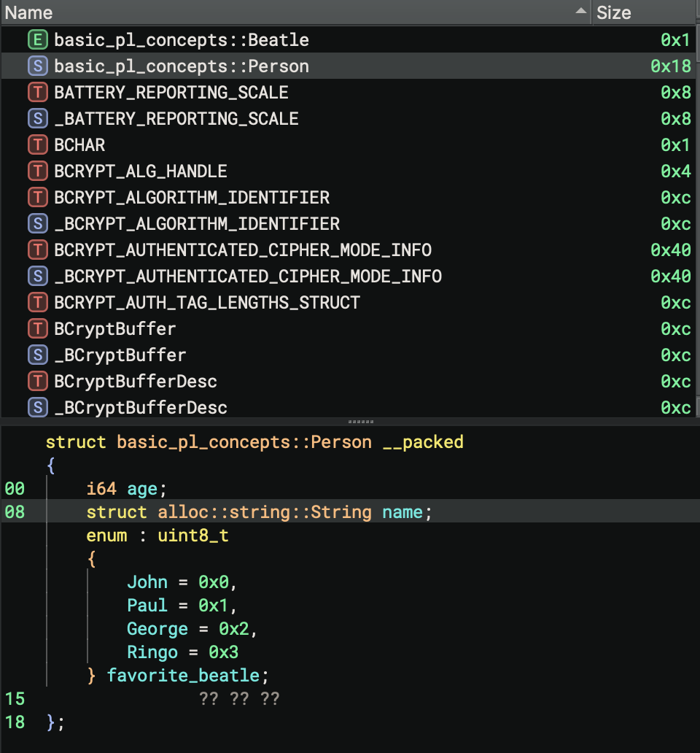The height and width of the screenshot is (753, 700).
Task: Sort the type list by Size column
Action: point(642,12)
